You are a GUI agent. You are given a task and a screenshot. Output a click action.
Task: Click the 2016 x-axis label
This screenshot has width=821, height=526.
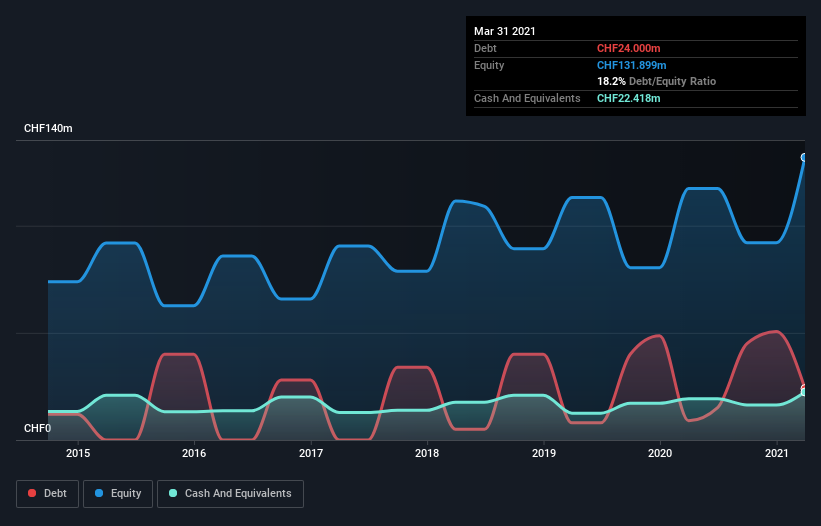point(194,453)
